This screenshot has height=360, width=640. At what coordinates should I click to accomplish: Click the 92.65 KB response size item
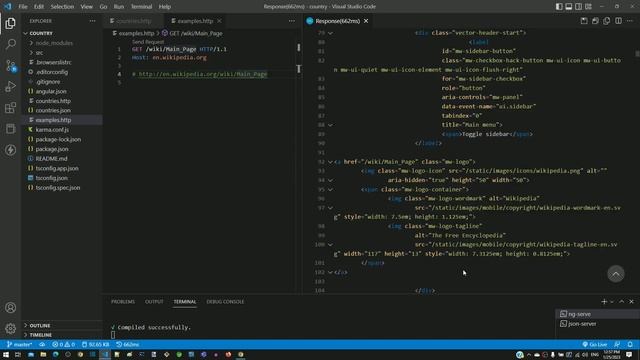click(95, 344)
